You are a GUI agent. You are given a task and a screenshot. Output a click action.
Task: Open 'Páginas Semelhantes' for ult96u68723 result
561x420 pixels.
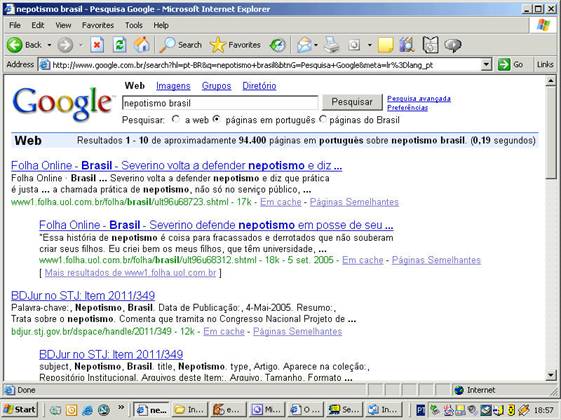point(354,202)
